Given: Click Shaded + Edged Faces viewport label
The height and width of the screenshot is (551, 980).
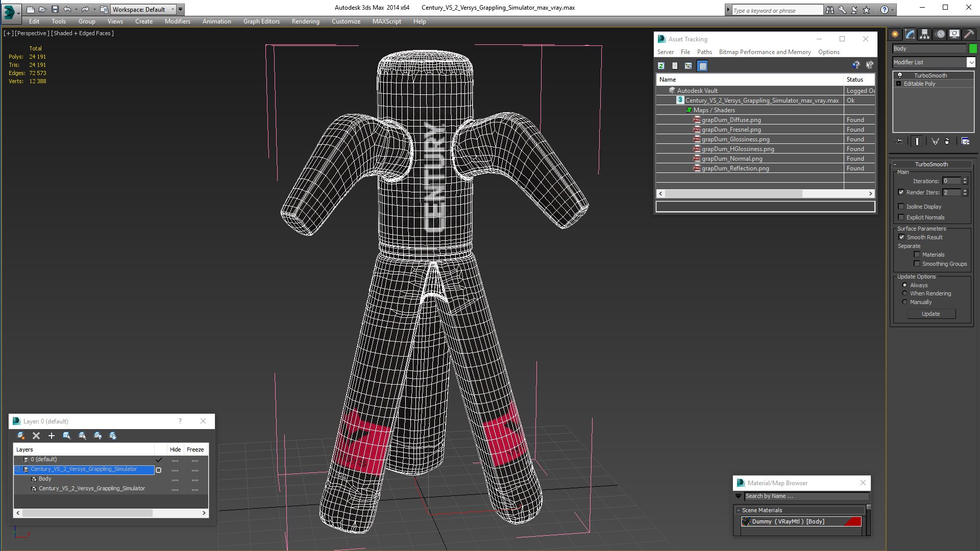Looking at the screenshot, I should point(83,33).
